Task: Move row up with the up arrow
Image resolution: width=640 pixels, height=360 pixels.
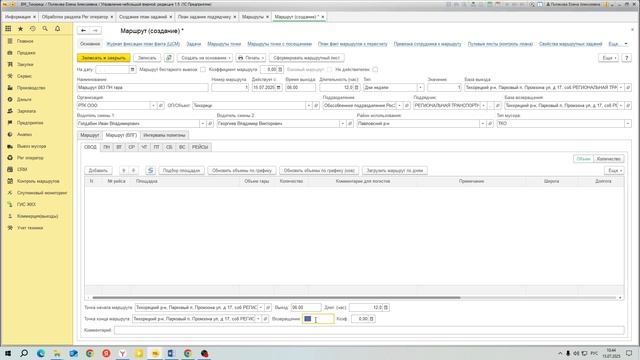Action: pos(124,170)
